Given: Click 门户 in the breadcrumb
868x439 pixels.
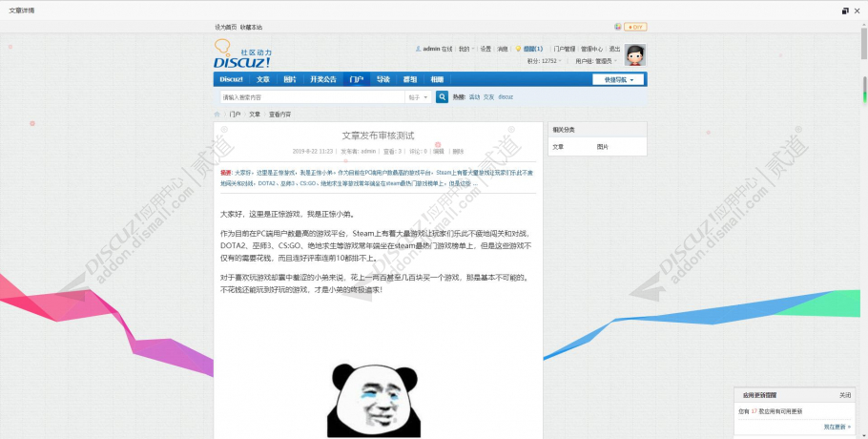Looking at the screenshot, I should 235,114.
